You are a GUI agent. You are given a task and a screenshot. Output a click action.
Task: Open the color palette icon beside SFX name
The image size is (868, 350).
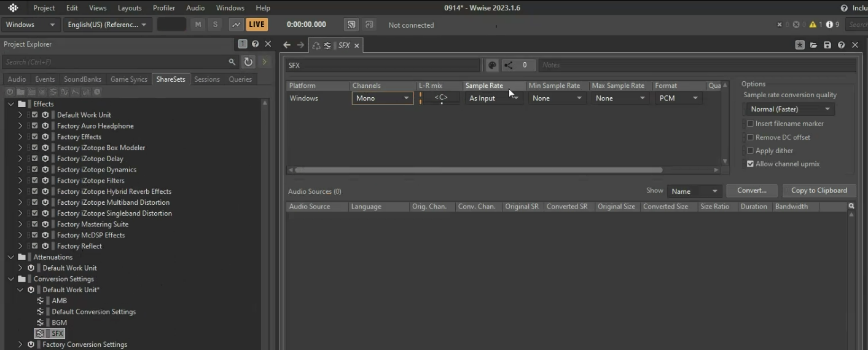[x=492, y=65]
